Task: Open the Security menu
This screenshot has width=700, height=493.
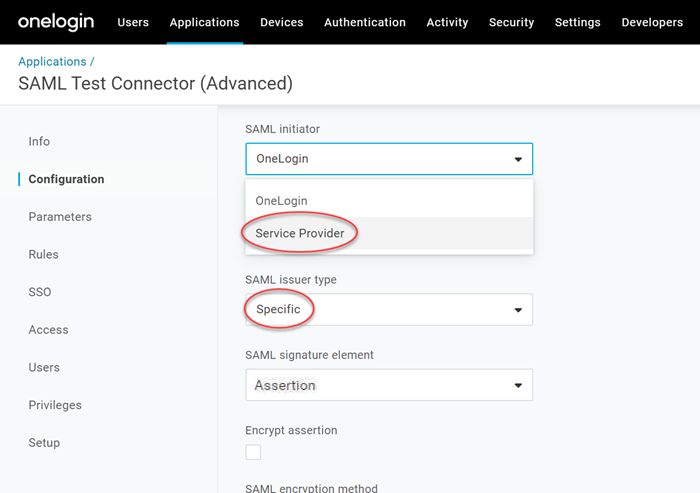Action: pyautogui.click(x=511, y=22)
